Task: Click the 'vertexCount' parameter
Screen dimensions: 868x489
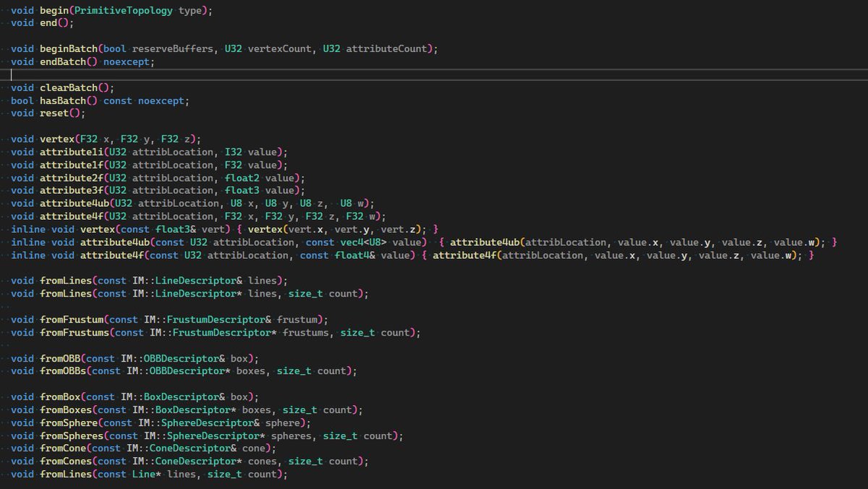Action: pos(279,49)
